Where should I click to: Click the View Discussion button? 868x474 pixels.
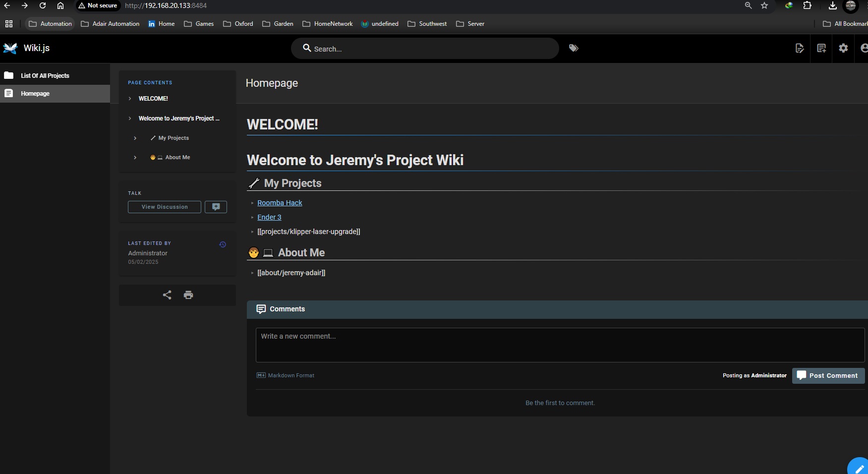point(165,207)
